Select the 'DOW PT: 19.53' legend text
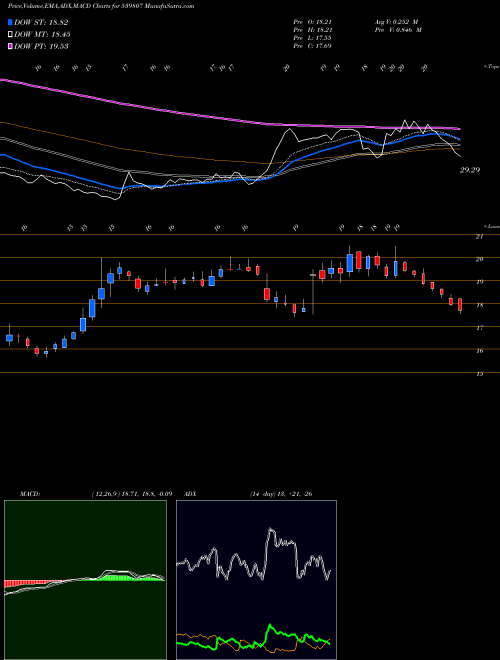Image resolution: width=500 pixels, height=660 pixels. (41, 46)
